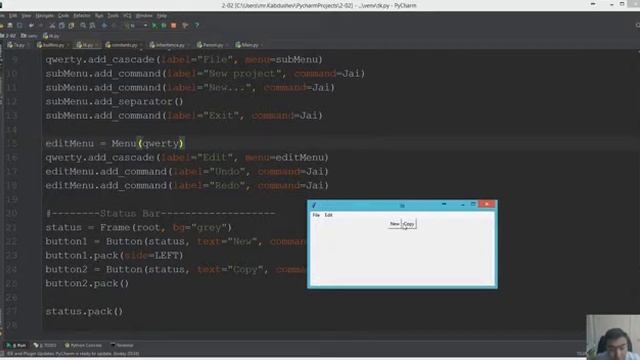Click the Navigate Back arrow icon
The height and width of the screenshot is (360, 640).
point(104,25)
